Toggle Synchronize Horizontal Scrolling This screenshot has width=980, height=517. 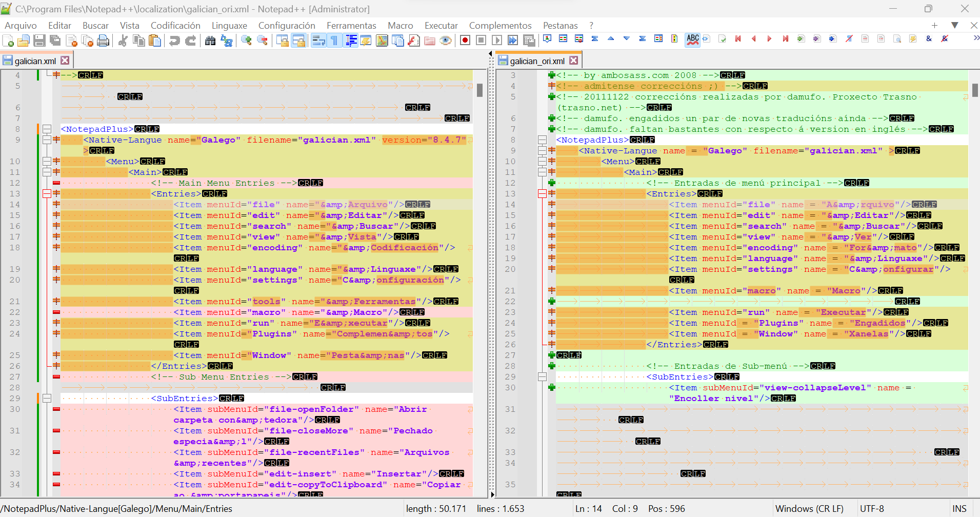(x=298, y=41)
